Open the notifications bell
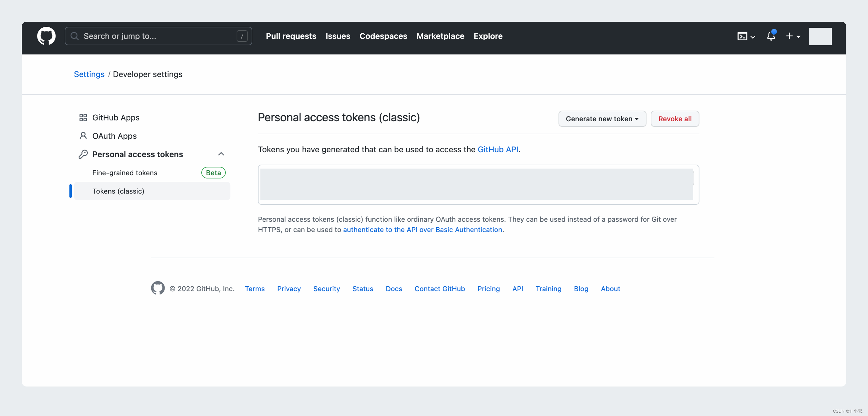 771,36
